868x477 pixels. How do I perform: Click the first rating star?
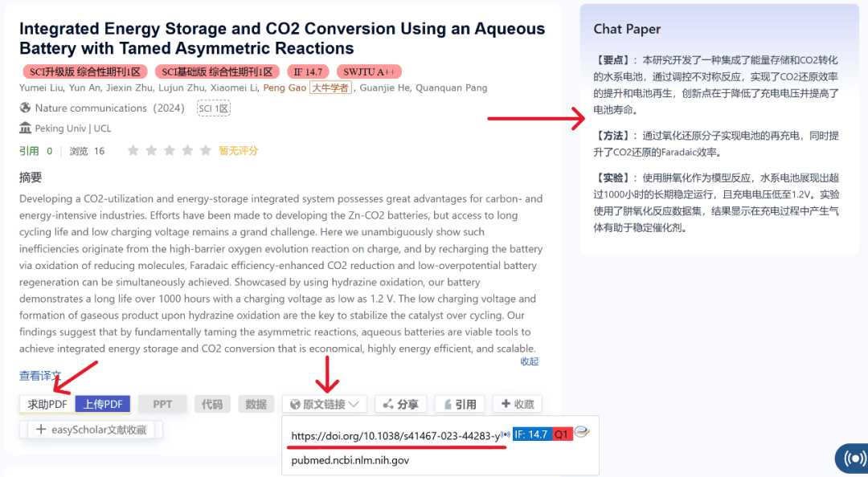[133, 150]
